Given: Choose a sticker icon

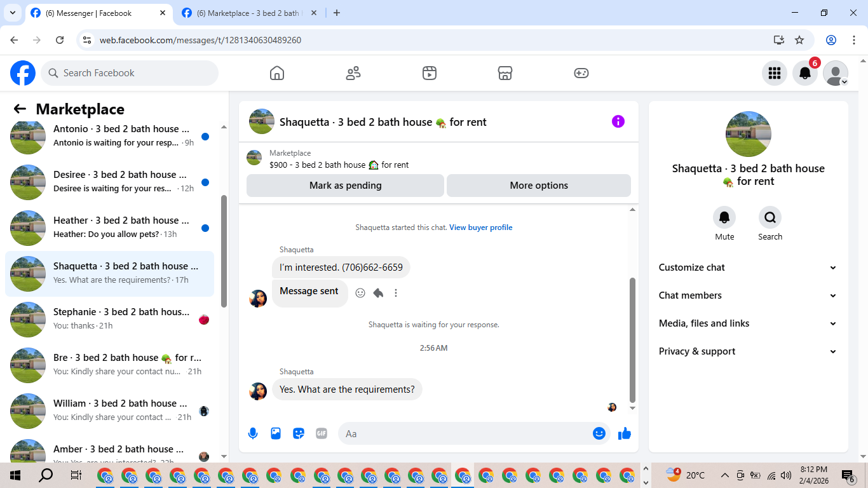Looking at the screenshot, I should (x=299, y=433).
